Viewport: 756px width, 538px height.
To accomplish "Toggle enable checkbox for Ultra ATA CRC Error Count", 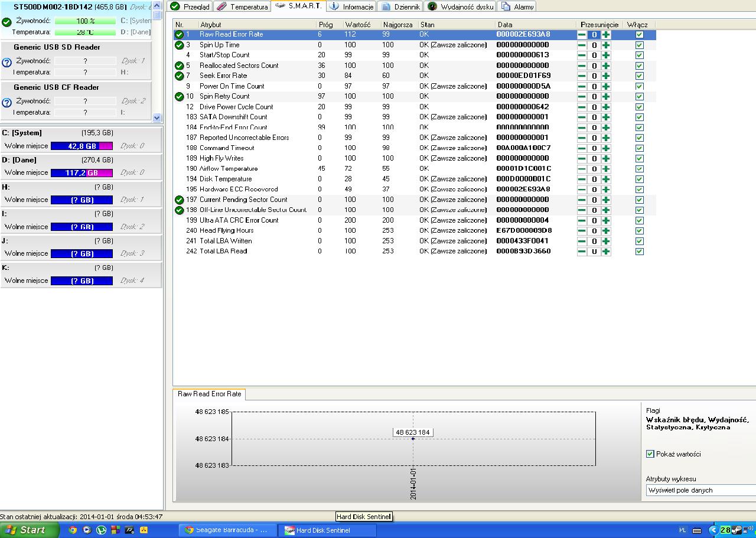I will coord(639,220).
